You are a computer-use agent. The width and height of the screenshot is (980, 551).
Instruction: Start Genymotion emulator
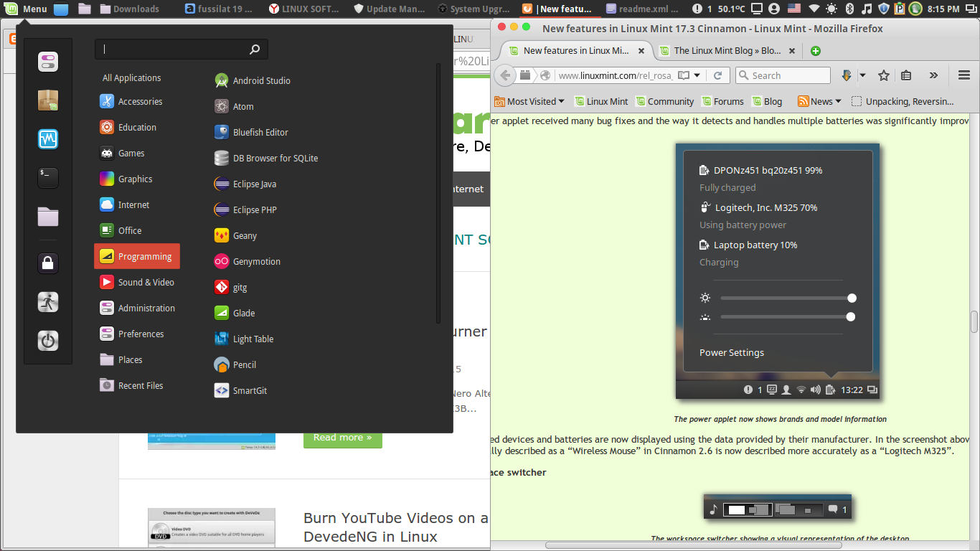coord(248,262)
